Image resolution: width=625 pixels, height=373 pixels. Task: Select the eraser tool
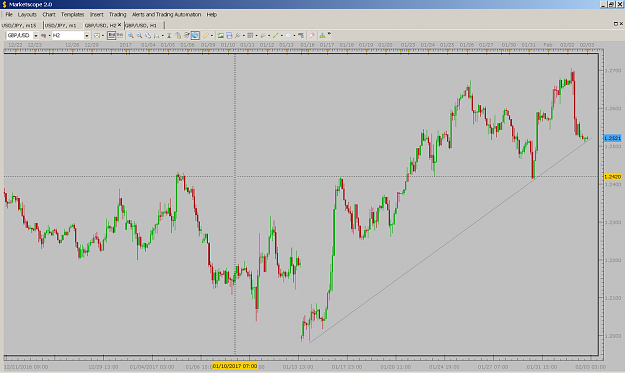[312, 35]
